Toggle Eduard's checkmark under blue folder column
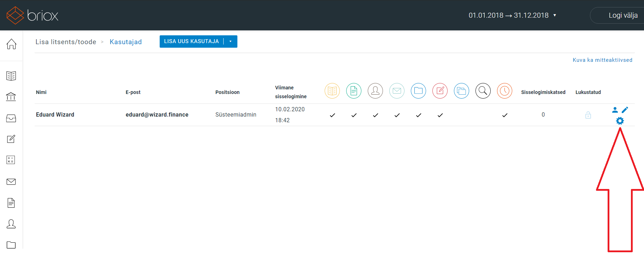644x260 pixels. click(x=419, y=115)
